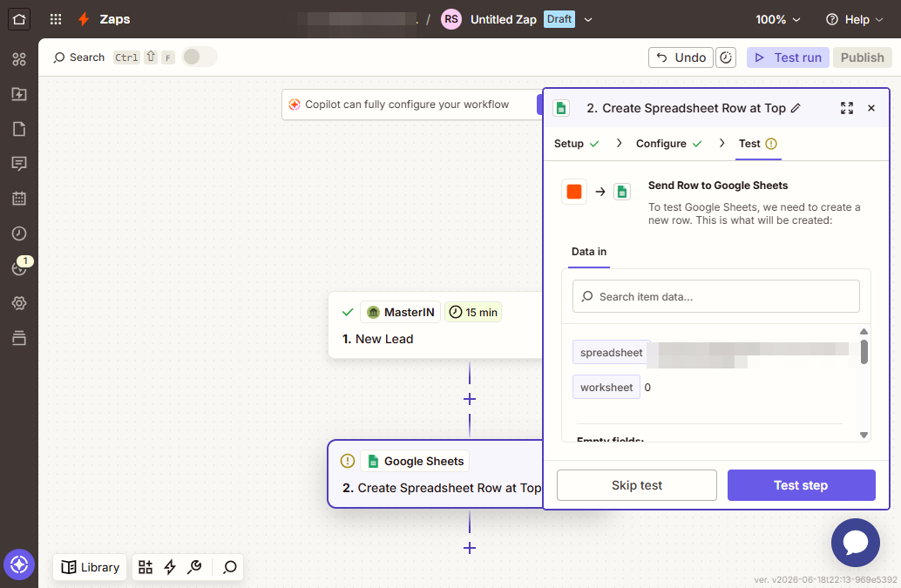This screenshot has width=901, height=588.
Task: Open the Zapier home icon
Action: click(x=19, y=19)
